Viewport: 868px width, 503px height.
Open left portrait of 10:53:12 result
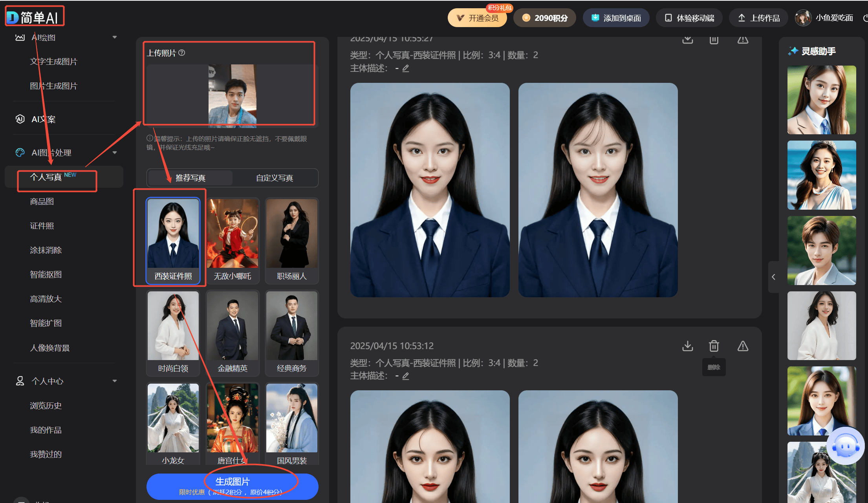point(430,446)
